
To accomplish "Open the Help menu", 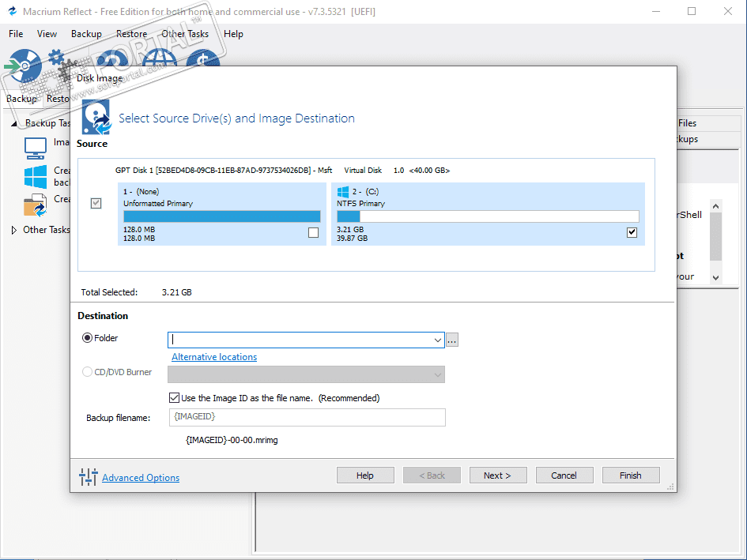I will (x=233, y=34).
